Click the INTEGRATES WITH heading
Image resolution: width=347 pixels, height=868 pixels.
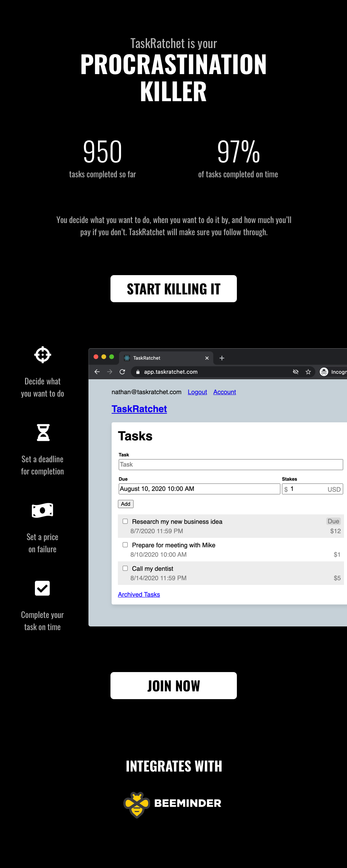(x=174, y=766)
